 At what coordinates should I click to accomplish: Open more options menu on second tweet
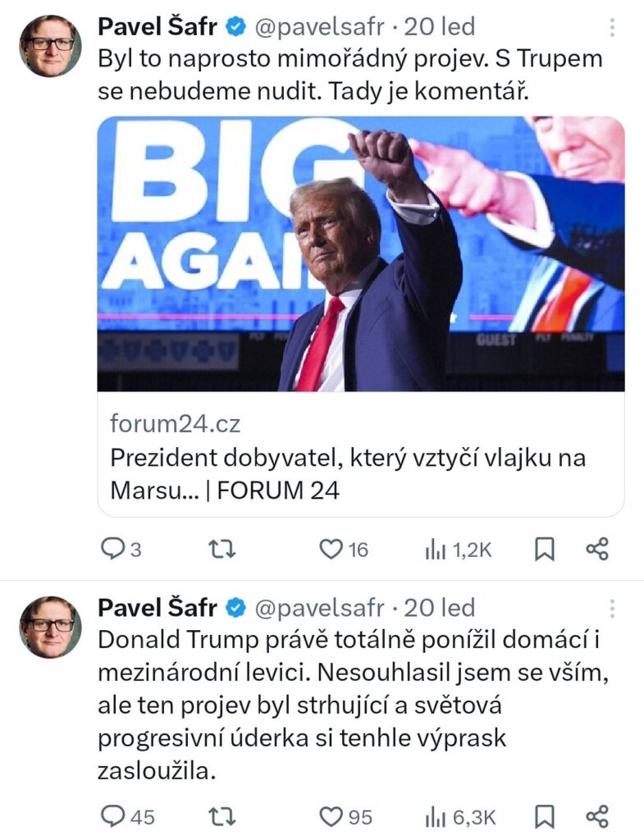click(x=612, y=608)
